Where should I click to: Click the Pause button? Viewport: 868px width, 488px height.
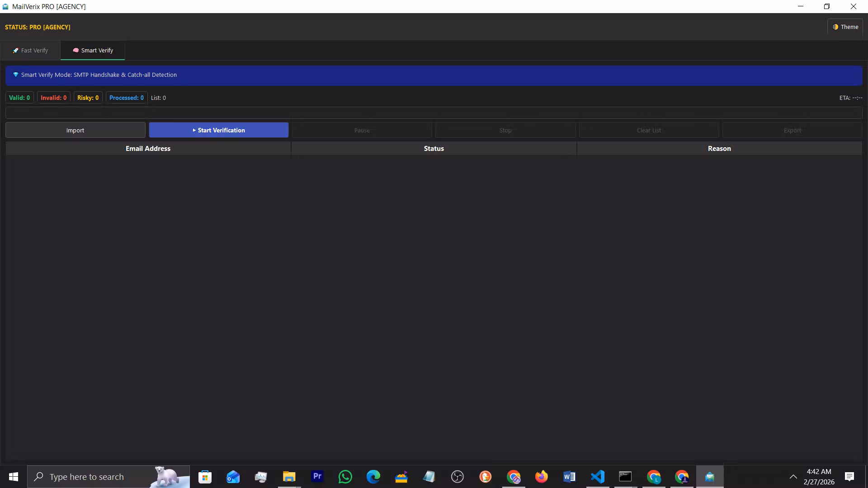tap(362, 130)
